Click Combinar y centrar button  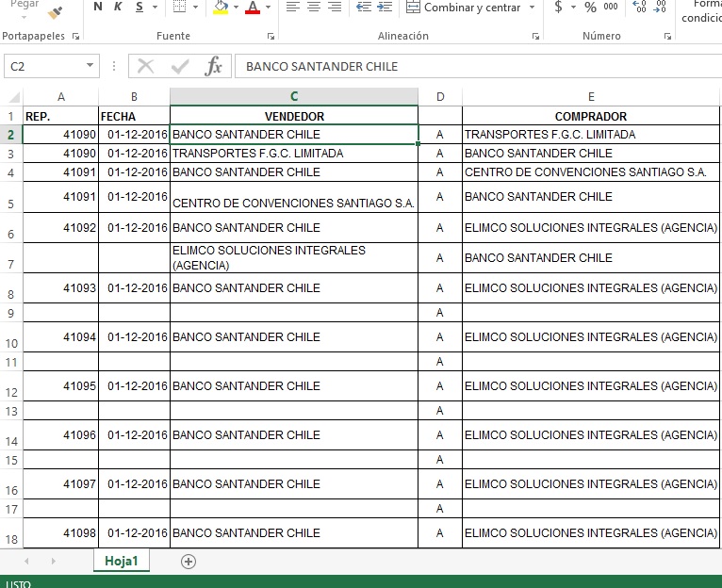pyautogui.click(x=464, y=8)
